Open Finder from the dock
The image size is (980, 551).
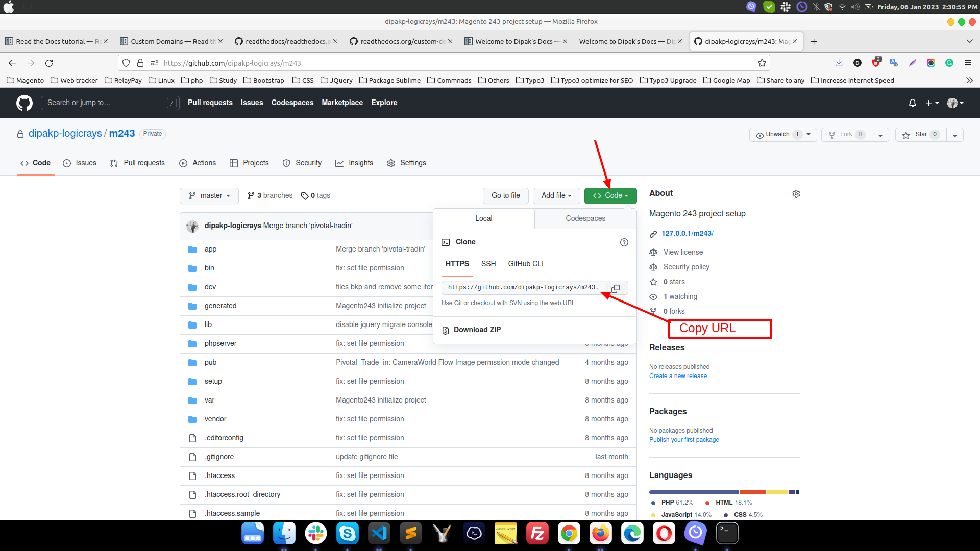(x=284, y=534)
